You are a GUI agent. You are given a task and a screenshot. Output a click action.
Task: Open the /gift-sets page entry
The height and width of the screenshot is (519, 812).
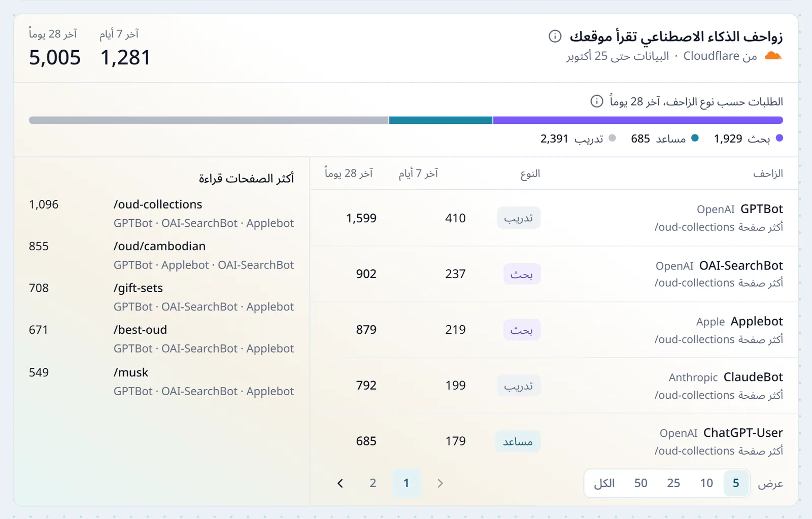click(138, 288)
